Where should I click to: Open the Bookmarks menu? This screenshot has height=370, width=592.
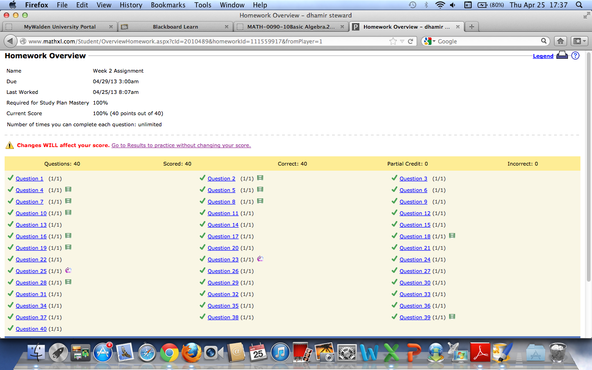168,5
